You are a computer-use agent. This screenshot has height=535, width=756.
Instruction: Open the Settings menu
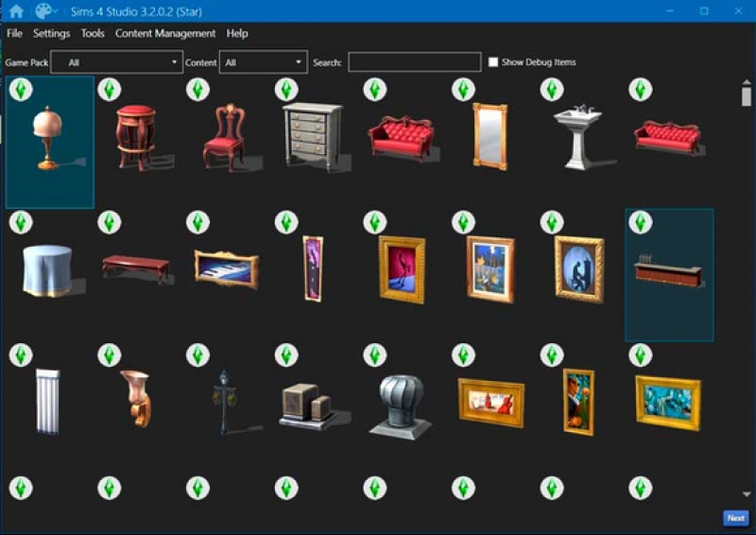click(x=52, y=33)
